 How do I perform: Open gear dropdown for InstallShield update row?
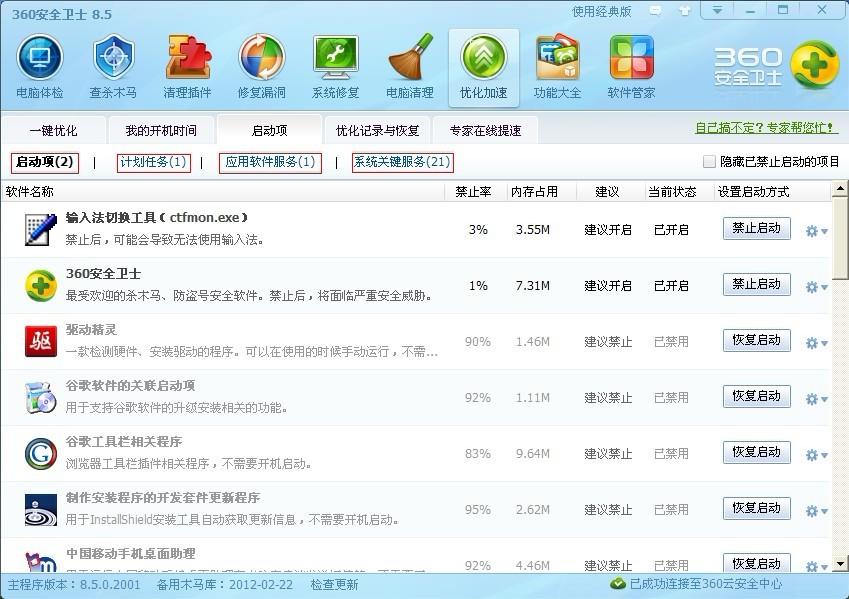[817, 511]
